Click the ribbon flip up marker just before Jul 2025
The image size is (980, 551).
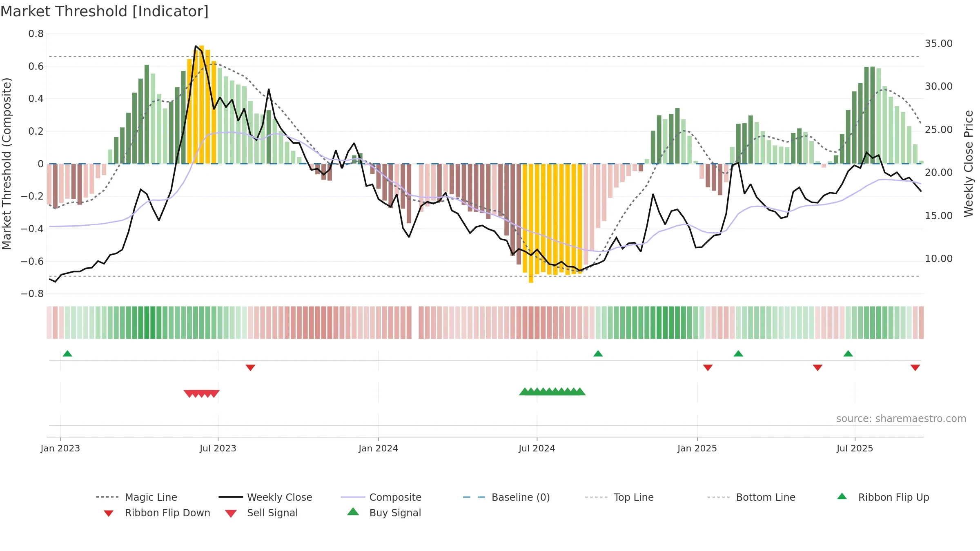pos(848,353)
